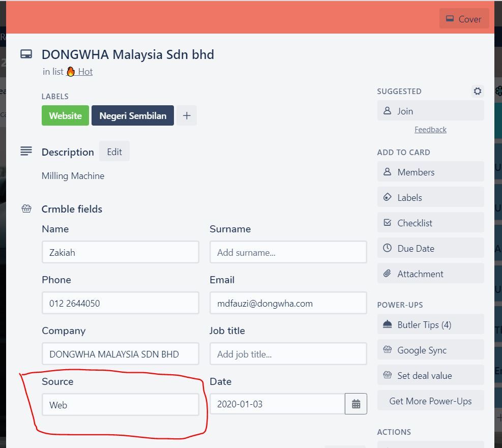Click the Source field containing Web

pyautogui.click(x=121, y=405)
